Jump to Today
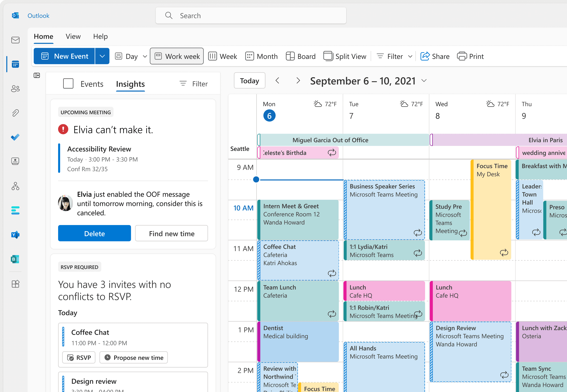567x392 pixels. coord(249,81)
